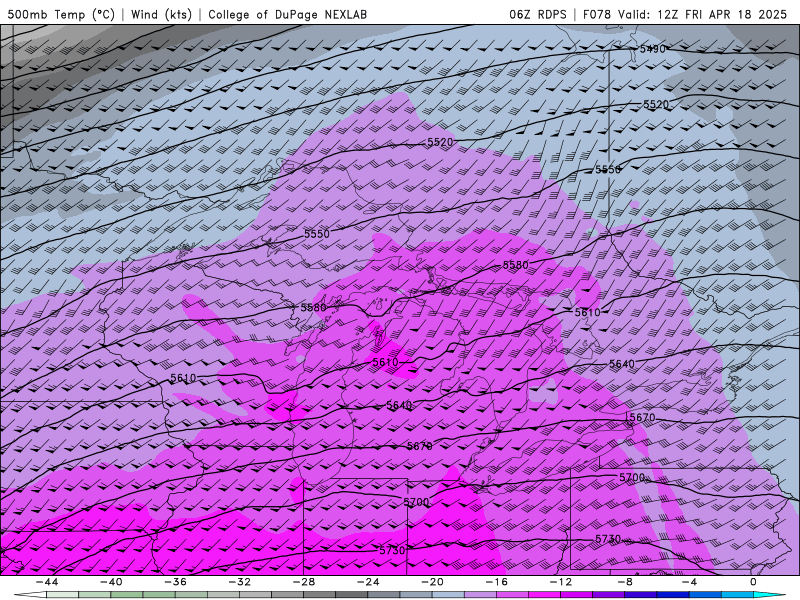
Task: Click the -12 colorbar tick label
Action: click(x=561, y=582)
